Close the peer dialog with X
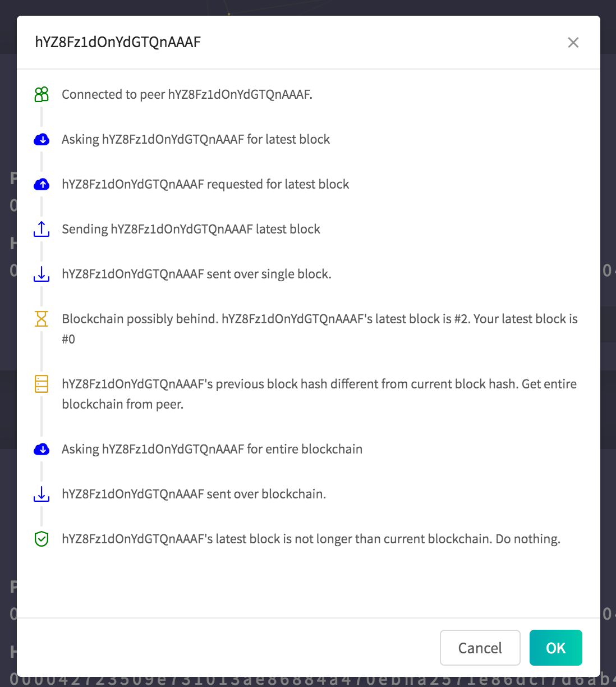This screenshot has width=616, height=687. [x=573, y=43]
